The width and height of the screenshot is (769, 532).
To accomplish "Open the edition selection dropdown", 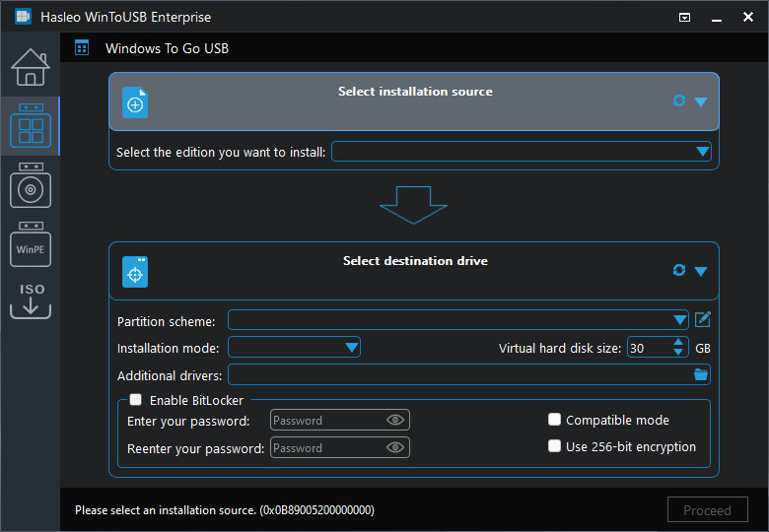I will tap(522, 152).
